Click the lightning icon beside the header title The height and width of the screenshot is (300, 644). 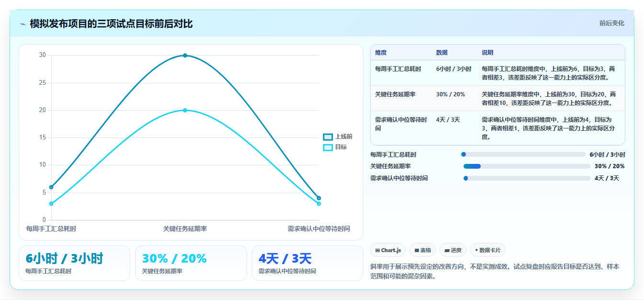(x=23, y=24)
